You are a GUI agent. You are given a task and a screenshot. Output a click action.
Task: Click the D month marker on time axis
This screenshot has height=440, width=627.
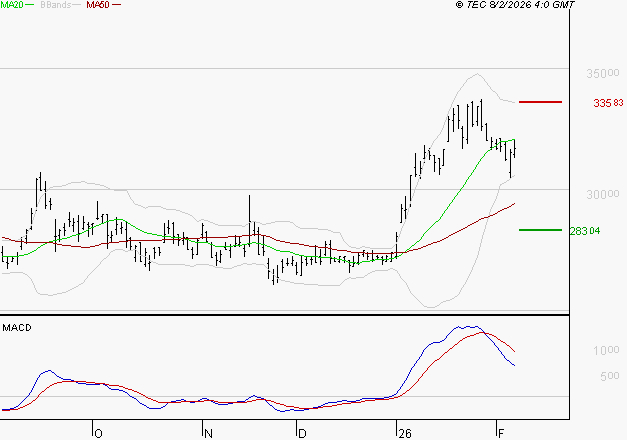(x=302, y=434)
